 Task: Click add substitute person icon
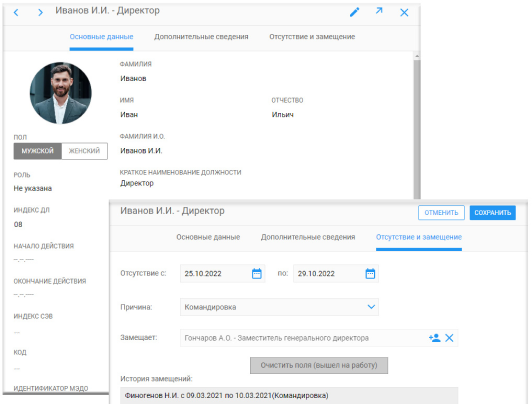[434, 338]
